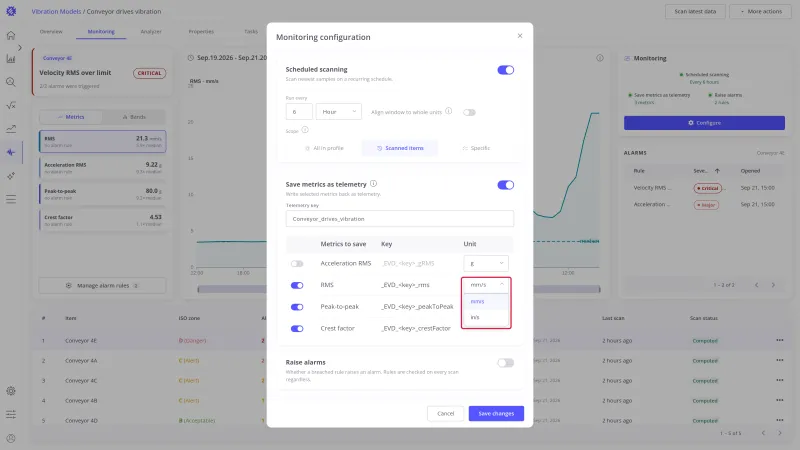The image size is (800, 450).
Task: Click the Telemetry key input field
Action: point(399,219)
